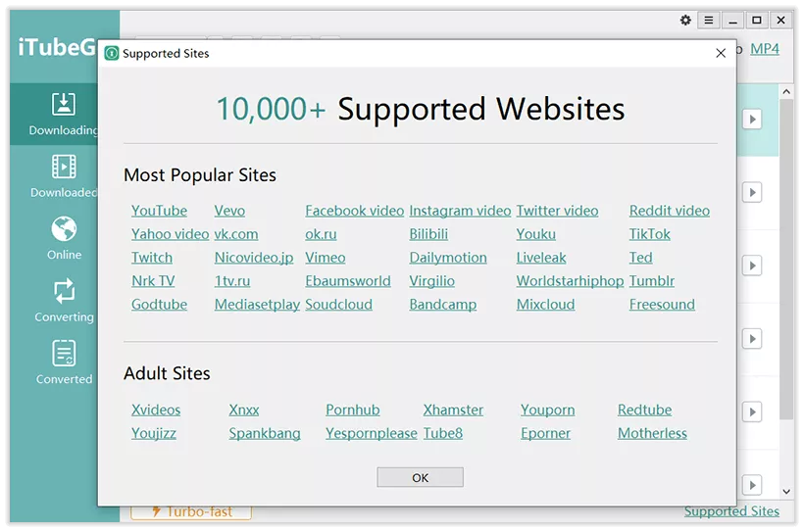Click the Supported Sites link at bottom
Viewport: 804px width, 532px height.
tap(731, 511)
